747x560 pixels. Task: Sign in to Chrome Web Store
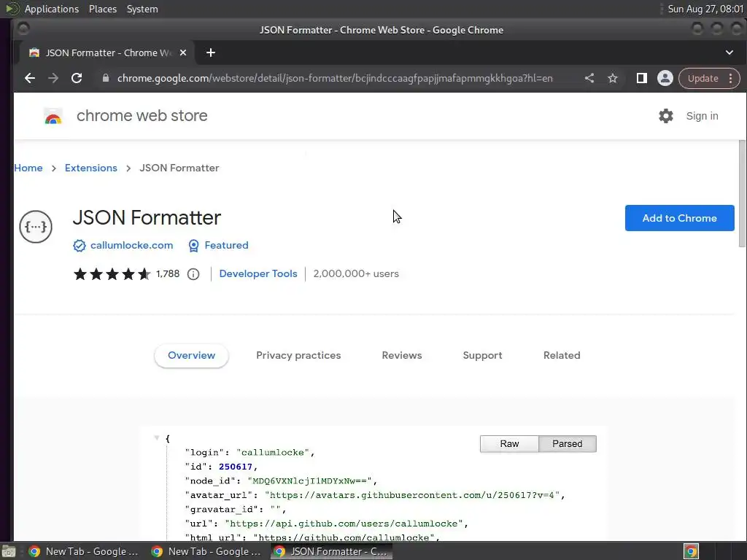[702, 116]
